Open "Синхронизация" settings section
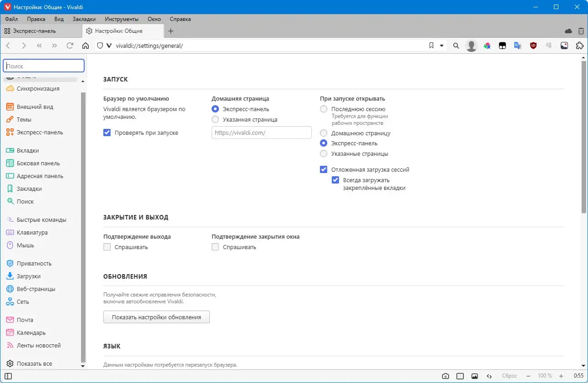The width and height of the screenshot is (588, 383). coord(38,89)
